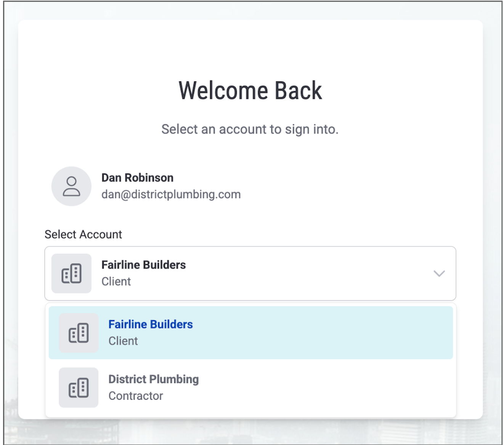Click building icon in the Select Account field
Viewport: 504px width, 445px height.
pyautogui.click(x=71, y=273)
